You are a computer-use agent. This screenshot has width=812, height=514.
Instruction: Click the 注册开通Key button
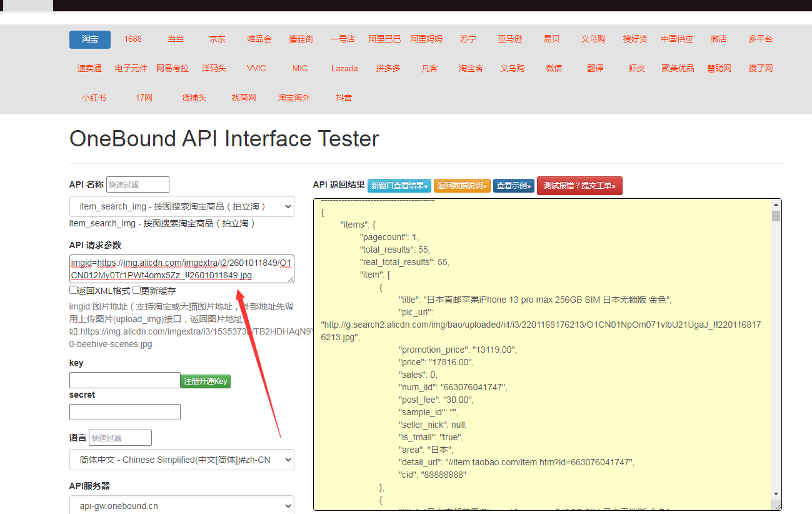[206, 381]
